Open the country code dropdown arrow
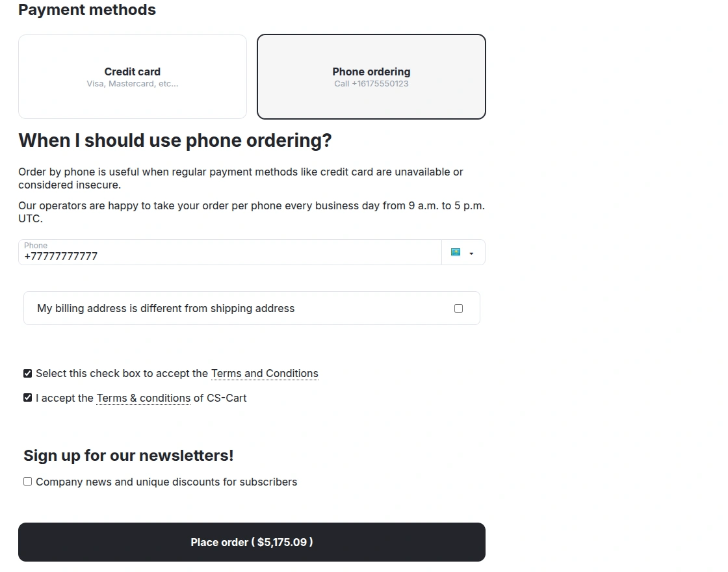Image resolution: width=728 pixels, height=572 pixels. [x=471, y=253]
